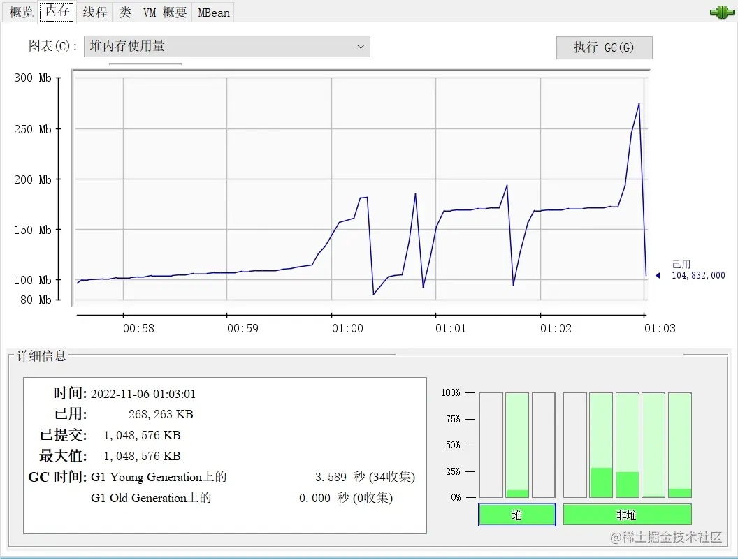Screen dimensions: 738x560
Task: Click the first non-heap pool bar
Action: point(574,445)
